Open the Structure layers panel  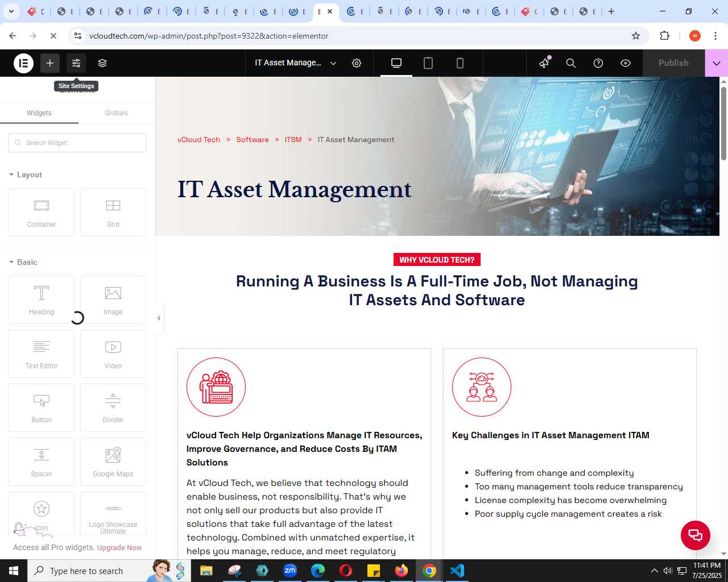click(x=102, y=63)
